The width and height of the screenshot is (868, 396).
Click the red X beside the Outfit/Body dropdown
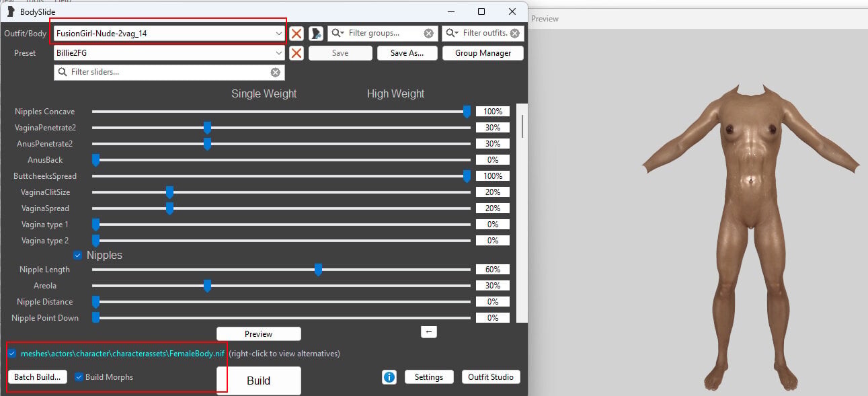pos(297,33)
